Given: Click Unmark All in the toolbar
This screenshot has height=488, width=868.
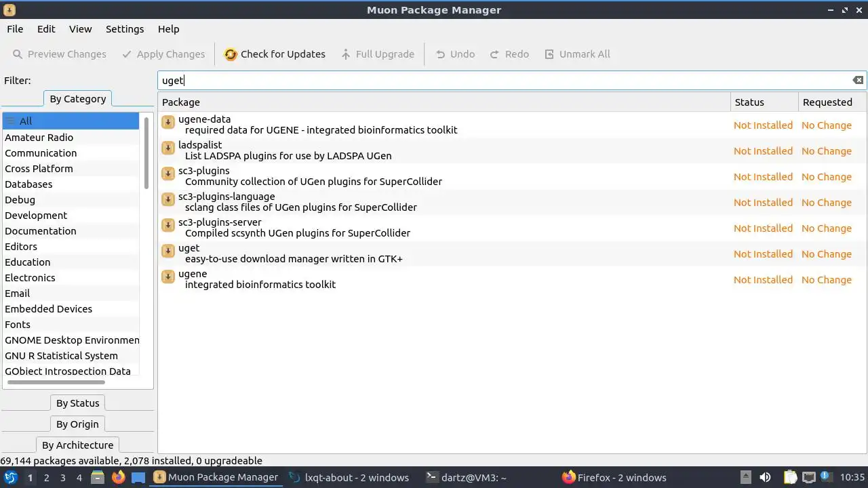Looking at the screenshot, I should [577, 54].
